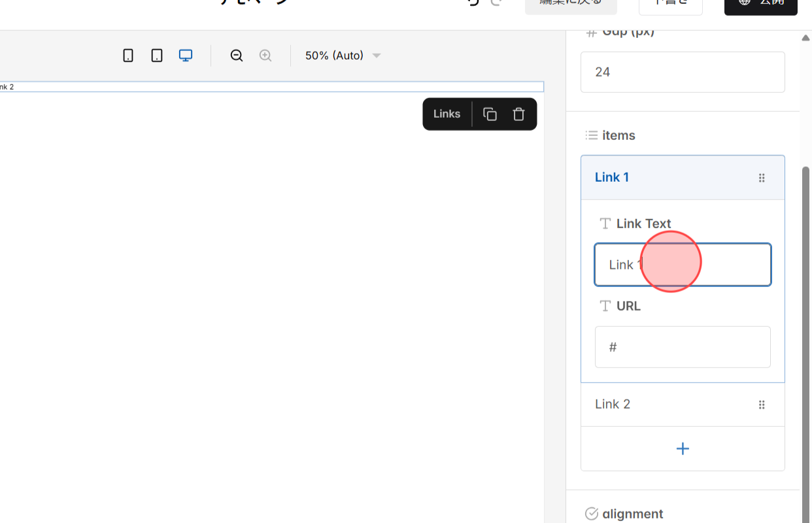
Task: Delete the Links block via trash icon
Action: [x=518, y=114]
